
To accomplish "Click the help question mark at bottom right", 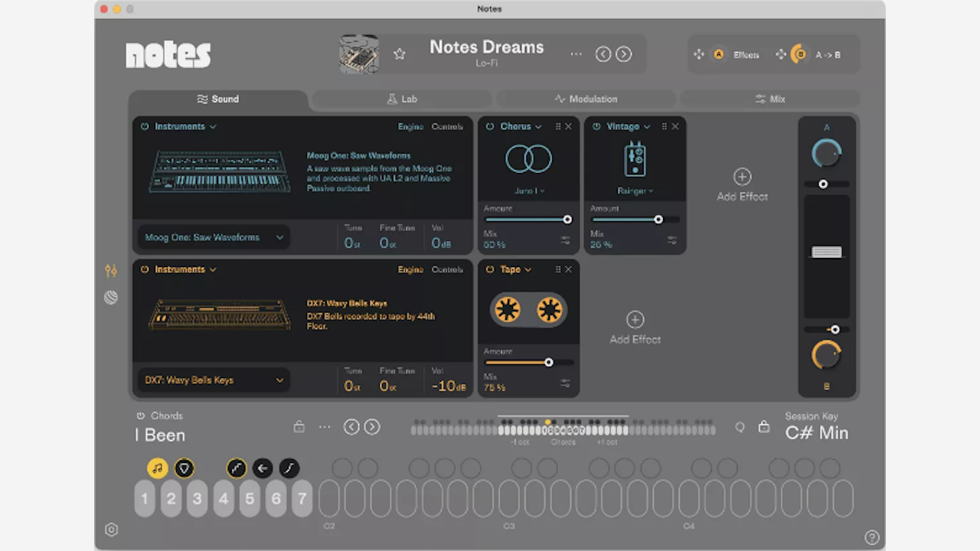I will click(x=872, y=537).
